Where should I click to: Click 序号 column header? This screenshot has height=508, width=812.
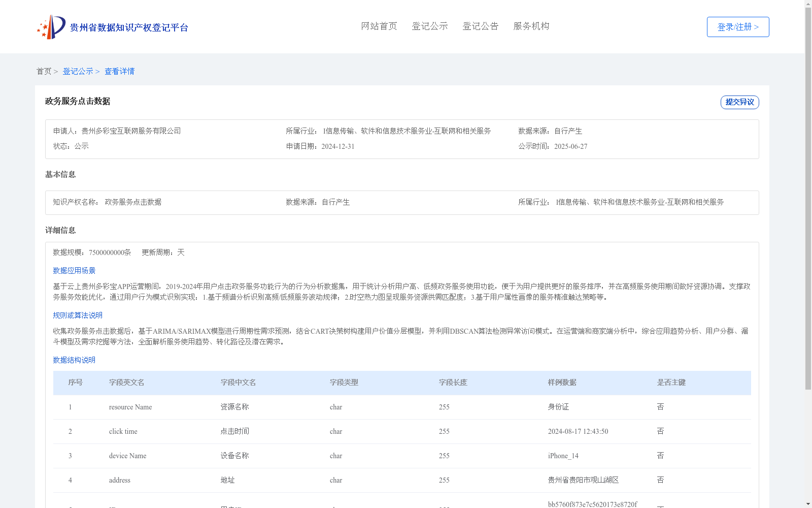(76, 383)
